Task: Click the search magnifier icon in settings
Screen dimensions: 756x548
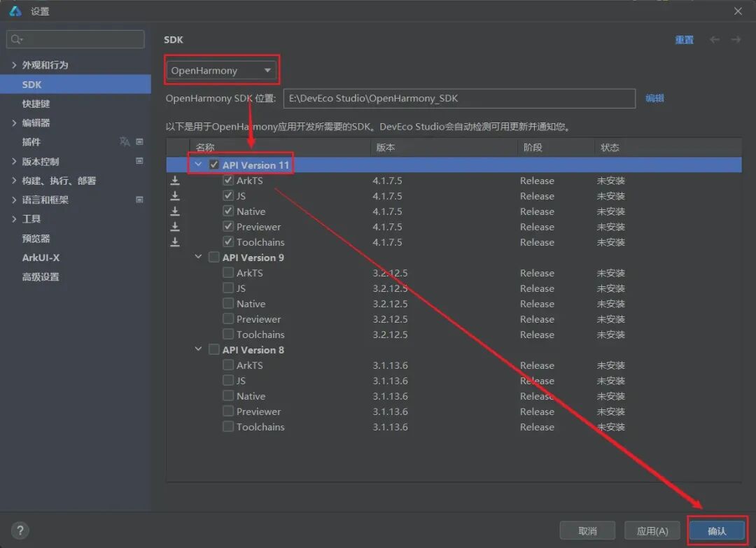Action: pos(16,39)
